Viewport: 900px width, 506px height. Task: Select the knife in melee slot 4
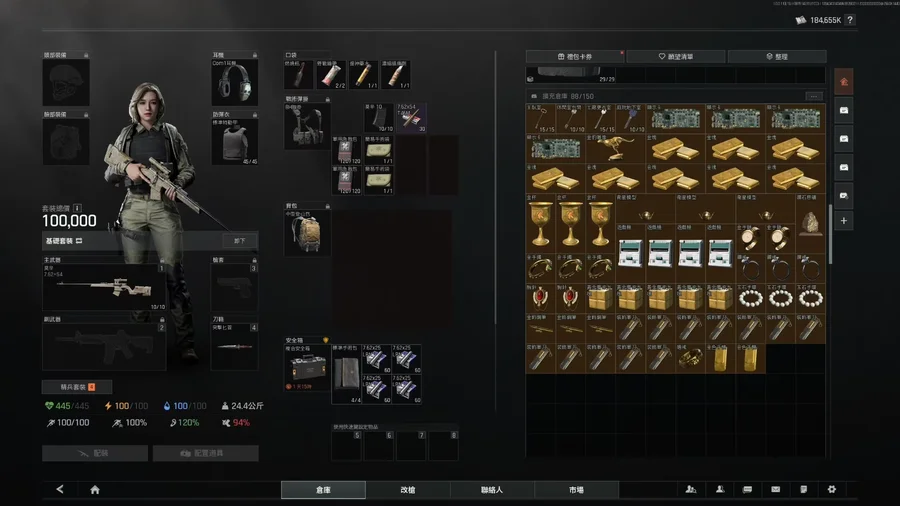point(235,347)
